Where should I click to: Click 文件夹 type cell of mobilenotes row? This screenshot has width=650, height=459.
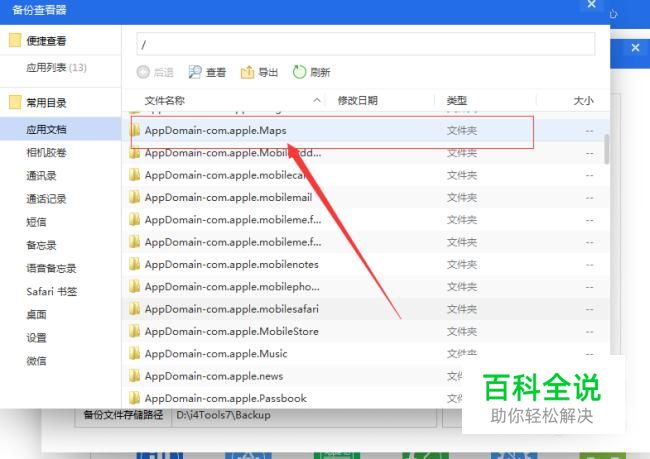tap(461, 264)
